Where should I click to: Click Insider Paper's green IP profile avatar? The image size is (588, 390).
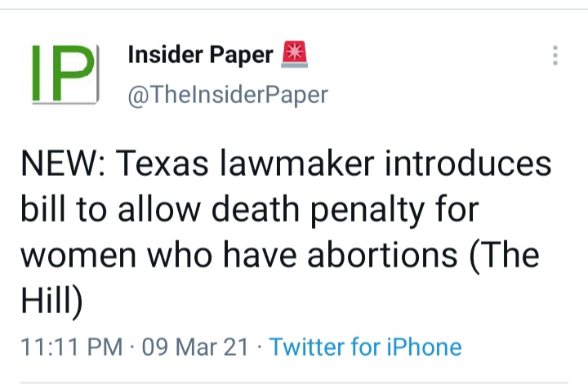click(x=64, y=74)
